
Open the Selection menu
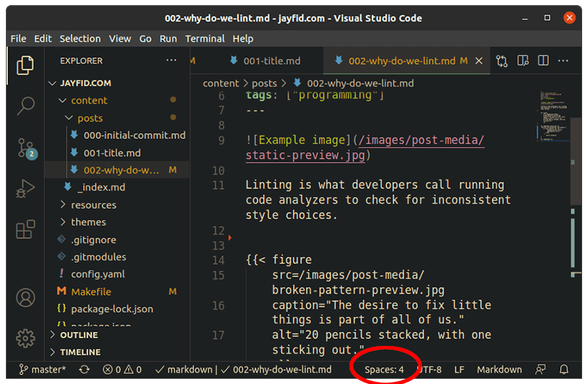click(80, 39)
